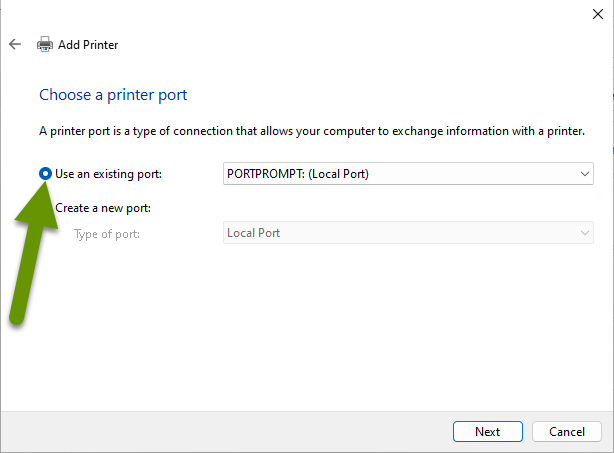Click the Choose a printer port heading
614x453 pixels.
pyautogui.click(x=113, y=95)
